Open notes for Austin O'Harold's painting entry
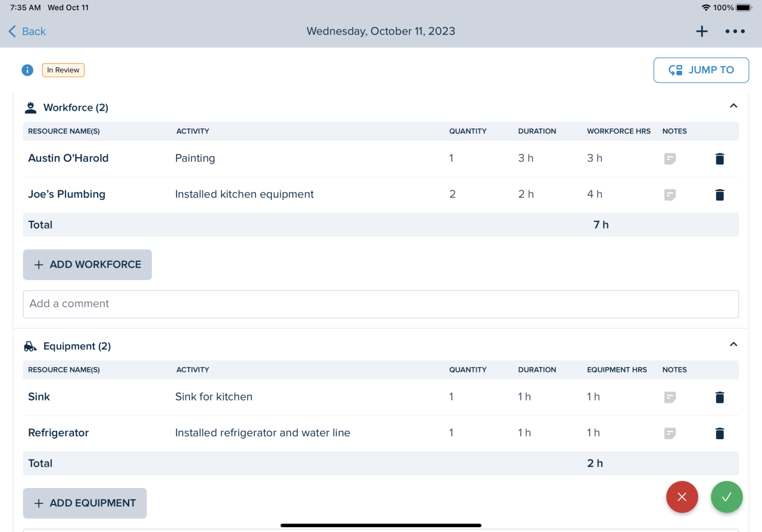 670,159
